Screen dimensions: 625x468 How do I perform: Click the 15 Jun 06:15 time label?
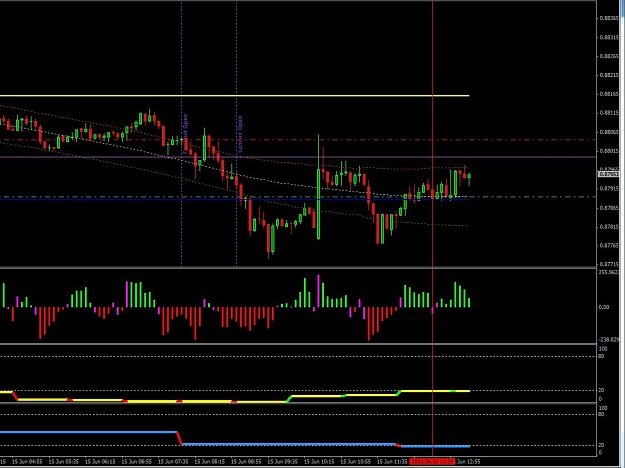[x=100, y=461]
